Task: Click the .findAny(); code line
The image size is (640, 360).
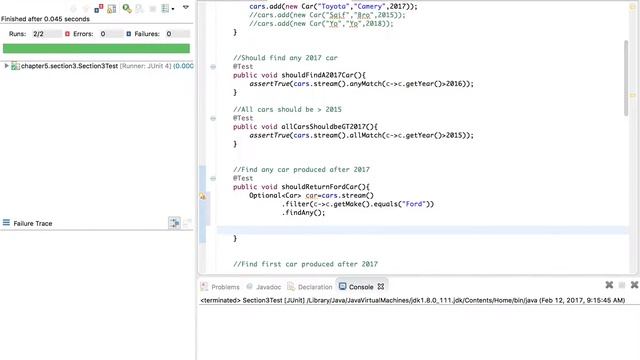Action: click(303, 213)
